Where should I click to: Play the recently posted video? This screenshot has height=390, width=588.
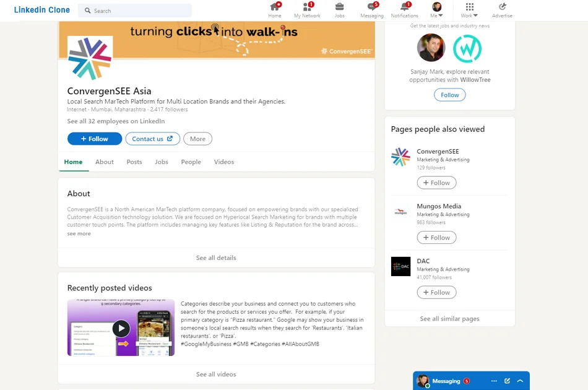121,329
